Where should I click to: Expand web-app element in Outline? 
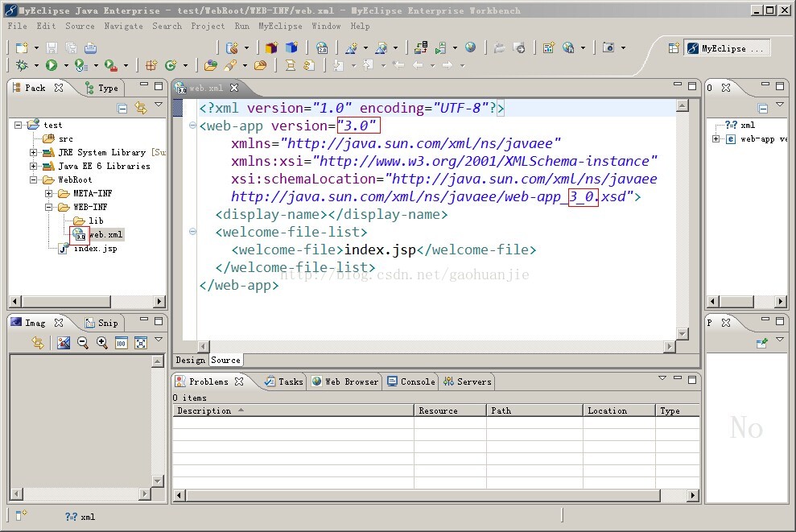[x=716, y=138]
